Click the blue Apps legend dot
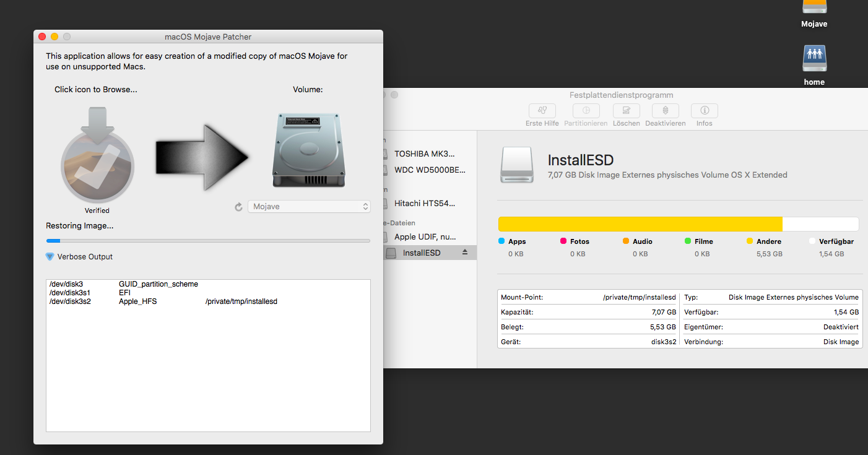 point(501,241)
